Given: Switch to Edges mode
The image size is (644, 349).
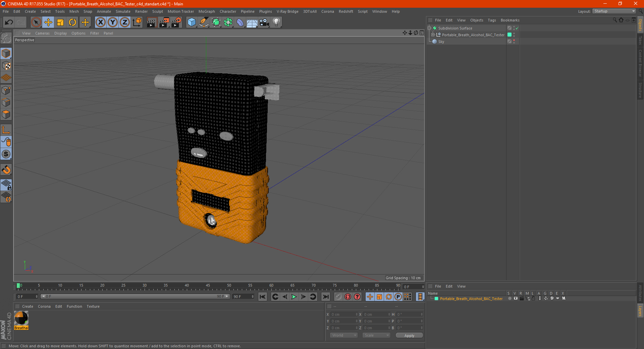Looking at the screenshot, I should (x=6, y=102).
